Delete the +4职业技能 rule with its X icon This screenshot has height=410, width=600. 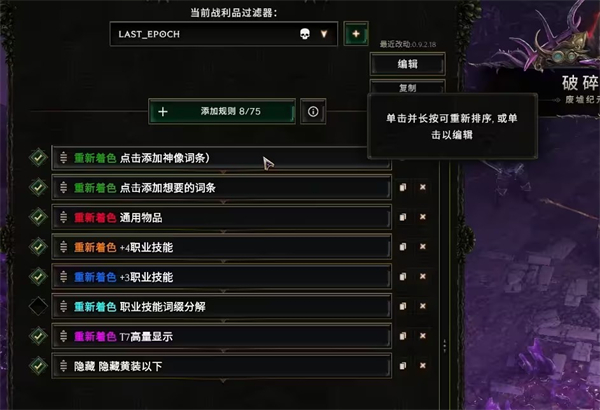[423, 247]
